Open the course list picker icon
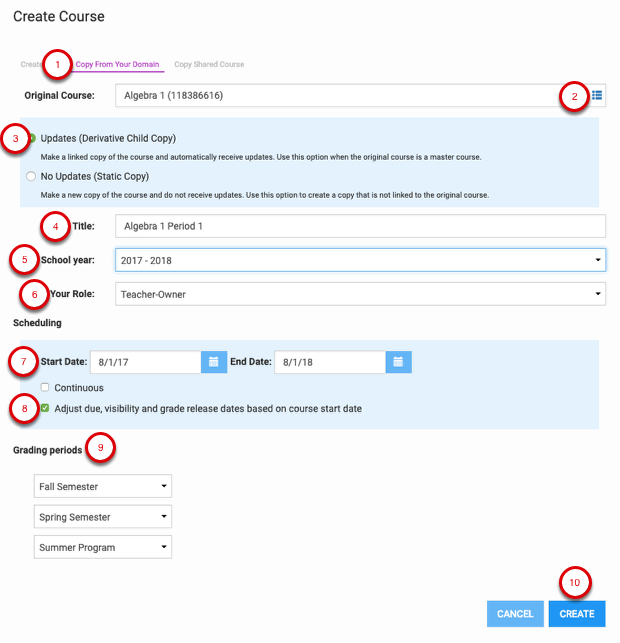620x643 pixels. point(597,95)
